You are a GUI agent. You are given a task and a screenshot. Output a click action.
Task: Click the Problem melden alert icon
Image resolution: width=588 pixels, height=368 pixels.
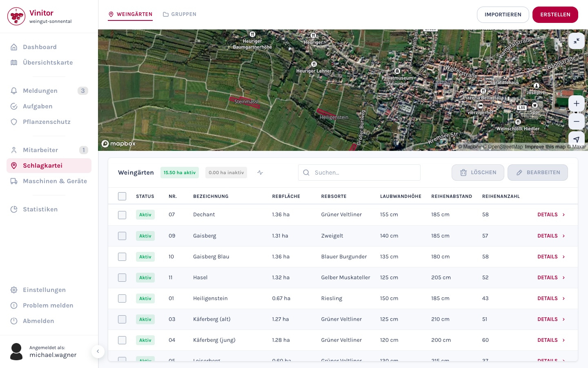(14, 305)
